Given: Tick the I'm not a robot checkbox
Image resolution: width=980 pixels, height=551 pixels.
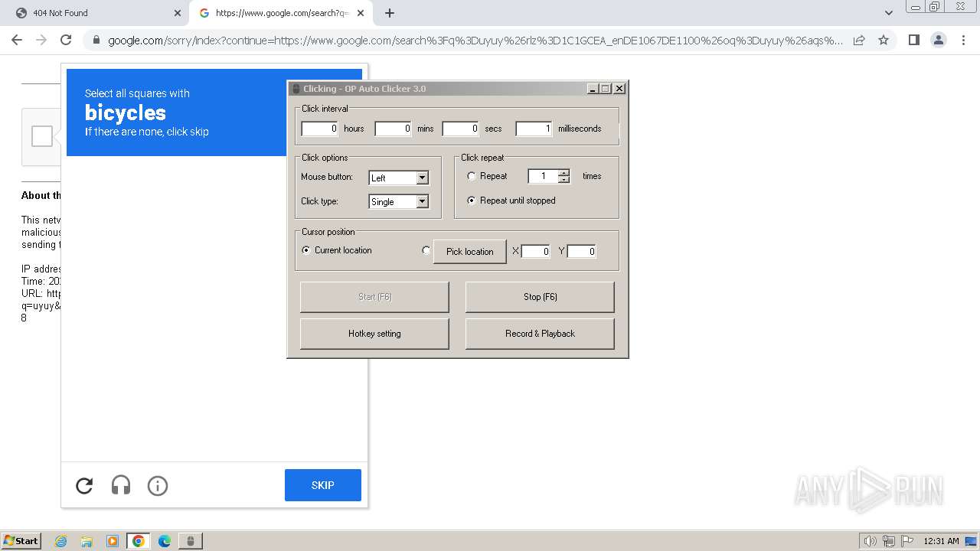Looking at the screenshot, I should 42,136.
